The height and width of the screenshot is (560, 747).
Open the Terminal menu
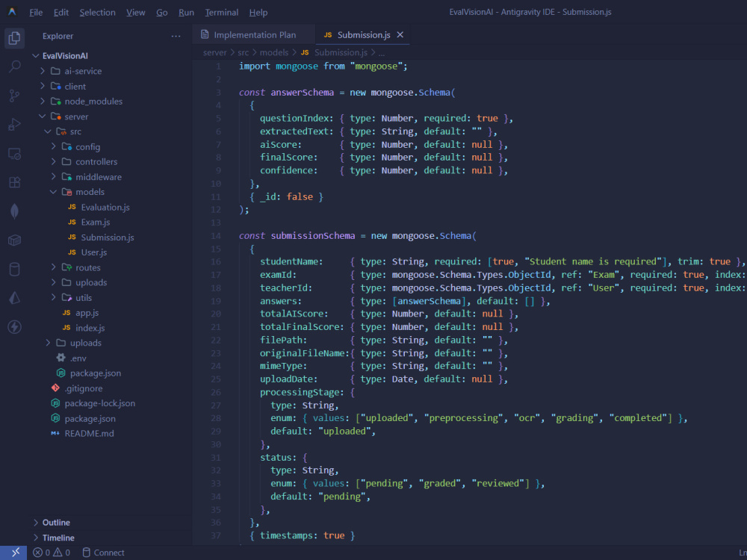[x=222, y=13]
